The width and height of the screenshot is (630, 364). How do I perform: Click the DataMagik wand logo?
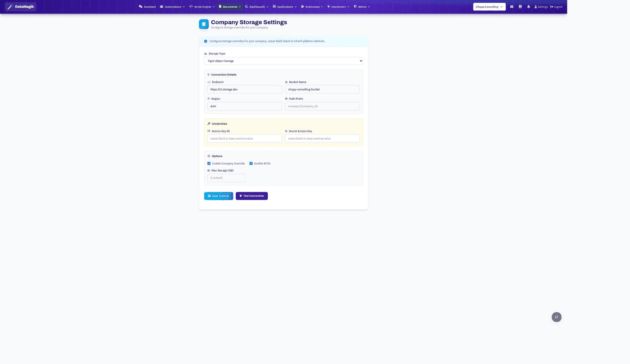click(x=10, y=7)
